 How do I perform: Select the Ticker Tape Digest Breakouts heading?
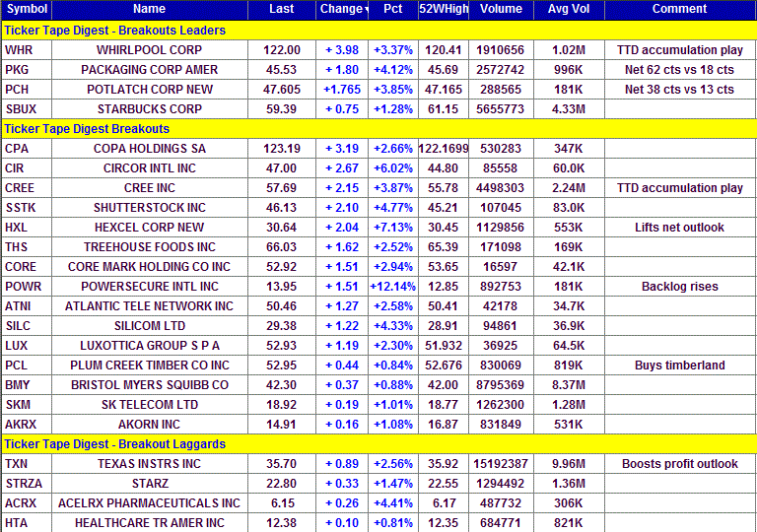[x=87, y=129]
